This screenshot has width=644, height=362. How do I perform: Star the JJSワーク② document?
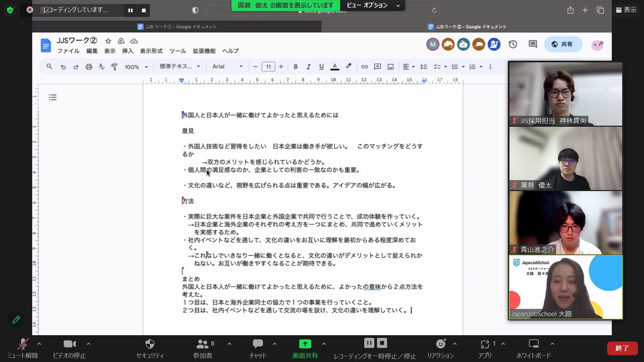coord(108,41)
